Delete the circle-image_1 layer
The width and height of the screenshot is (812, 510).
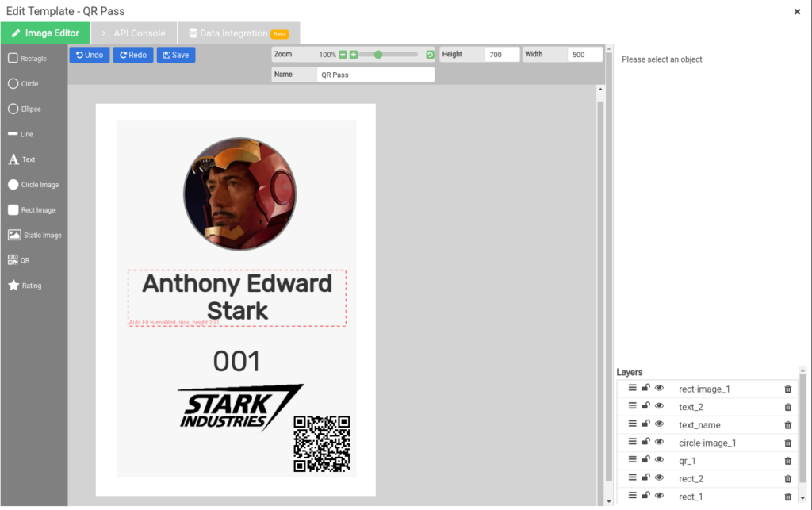pyautogui.click(x=787, y=443)
